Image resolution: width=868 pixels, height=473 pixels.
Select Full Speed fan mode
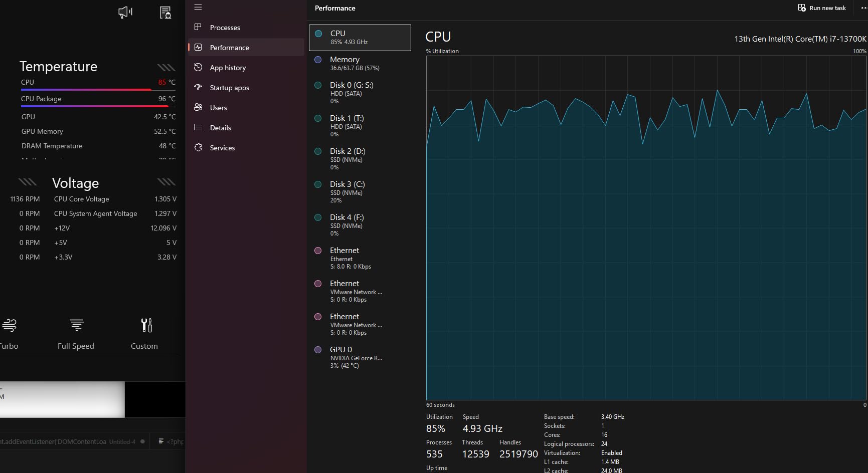pos(76,334)
